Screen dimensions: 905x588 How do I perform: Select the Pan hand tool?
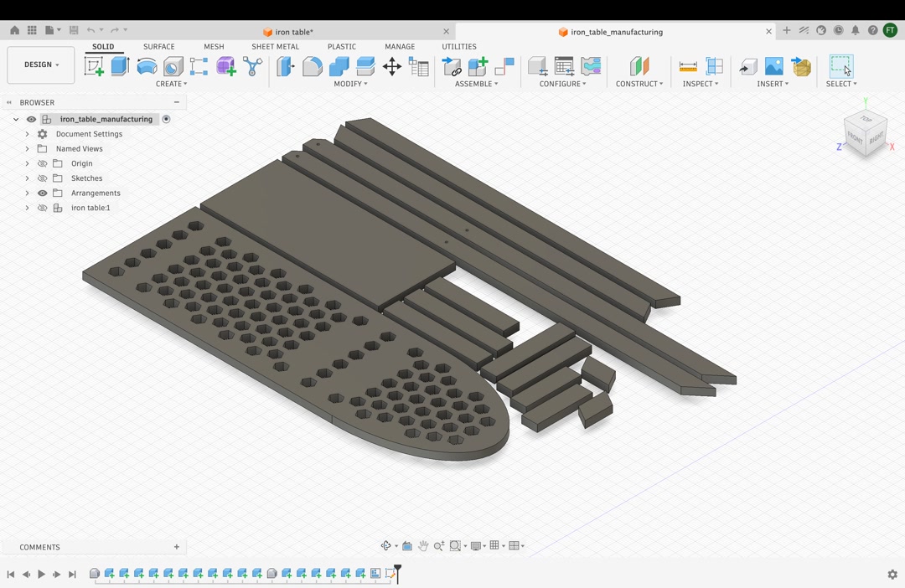click(423, 545)
